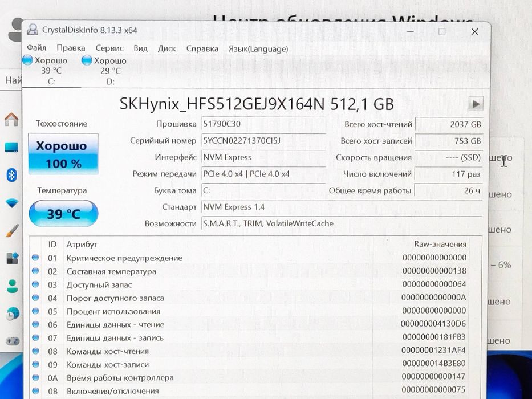Viewport: 532px width, 399px height.
Task: Click the next disk arrow button
Action: click(476, 104)
